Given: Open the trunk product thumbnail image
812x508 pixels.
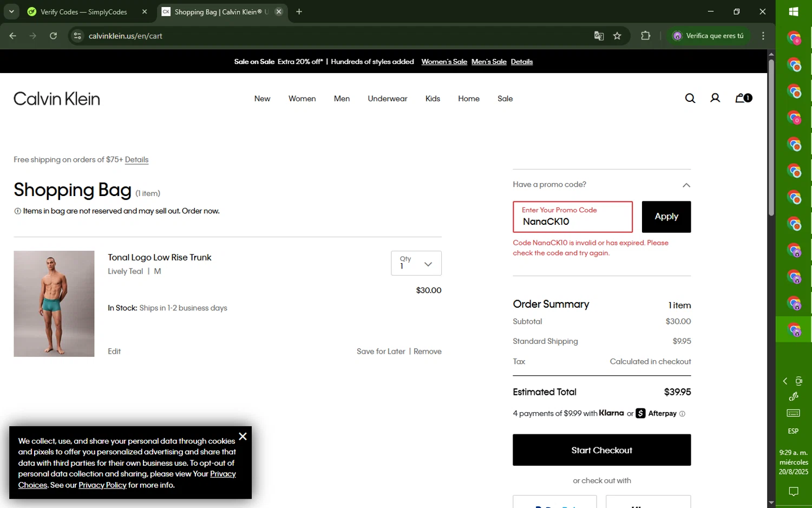Looking at the screenshot, I should (54, 304).
